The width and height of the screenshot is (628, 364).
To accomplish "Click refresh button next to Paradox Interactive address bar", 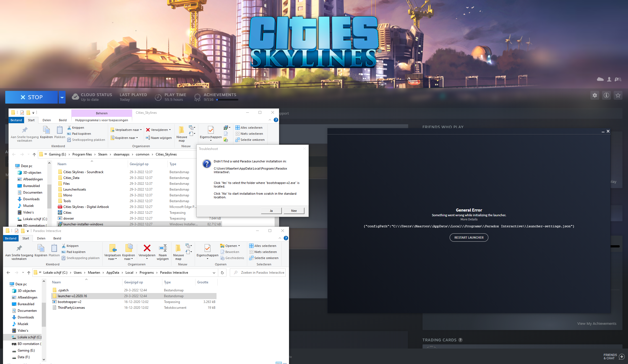I will (x=222, y=273).
